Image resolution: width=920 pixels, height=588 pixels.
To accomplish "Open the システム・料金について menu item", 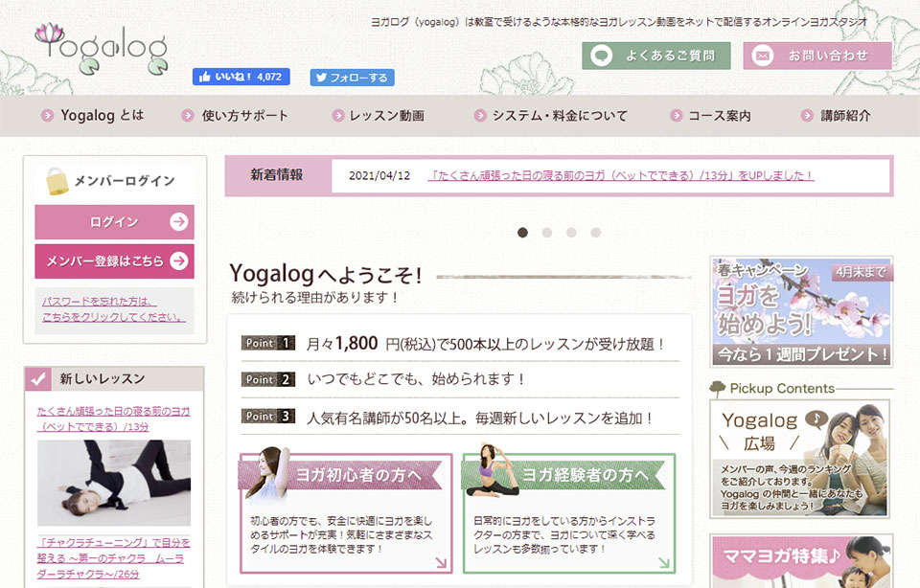I will [x=550, y=116].
